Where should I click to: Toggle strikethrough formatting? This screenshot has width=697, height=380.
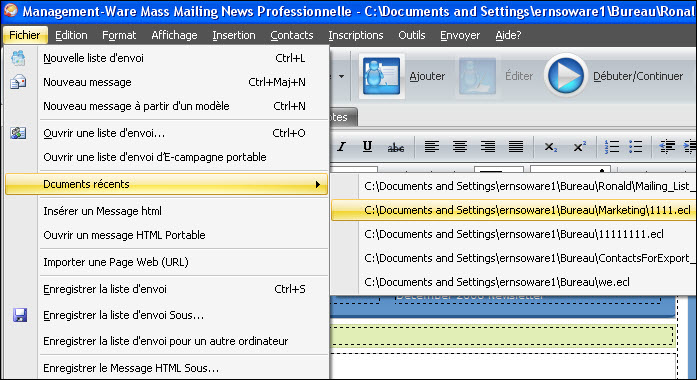coord(396,147)
